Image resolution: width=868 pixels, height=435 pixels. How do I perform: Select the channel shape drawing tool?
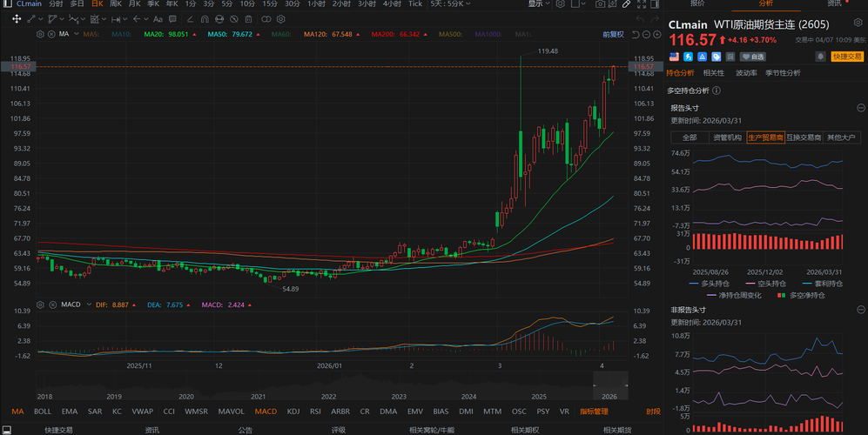tap(52, 19)
